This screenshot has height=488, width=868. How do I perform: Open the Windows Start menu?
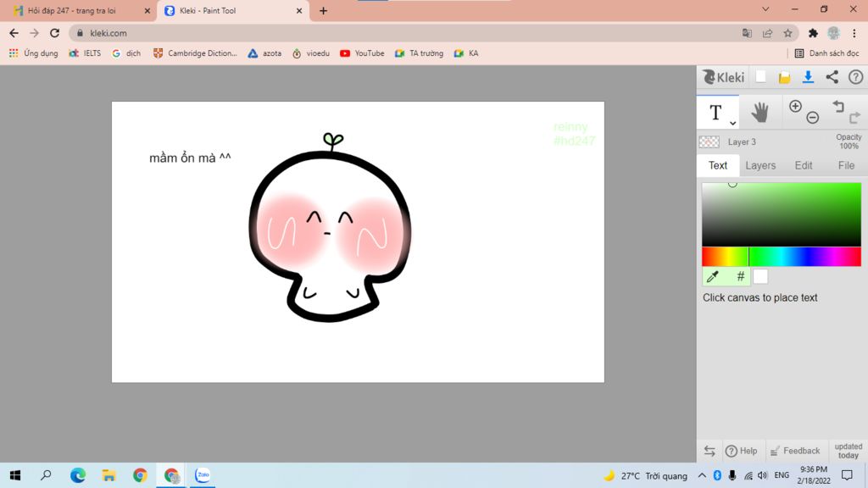click(x=15, y=475)
